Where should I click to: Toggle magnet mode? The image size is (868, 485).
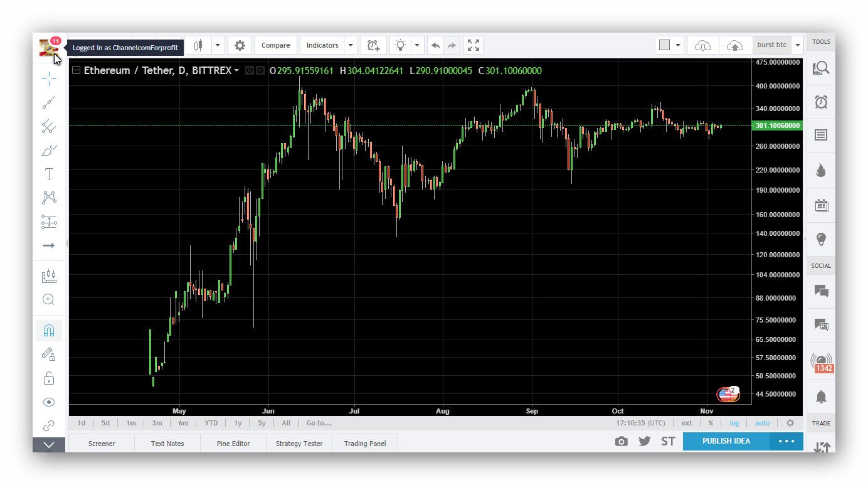[49, 330]
